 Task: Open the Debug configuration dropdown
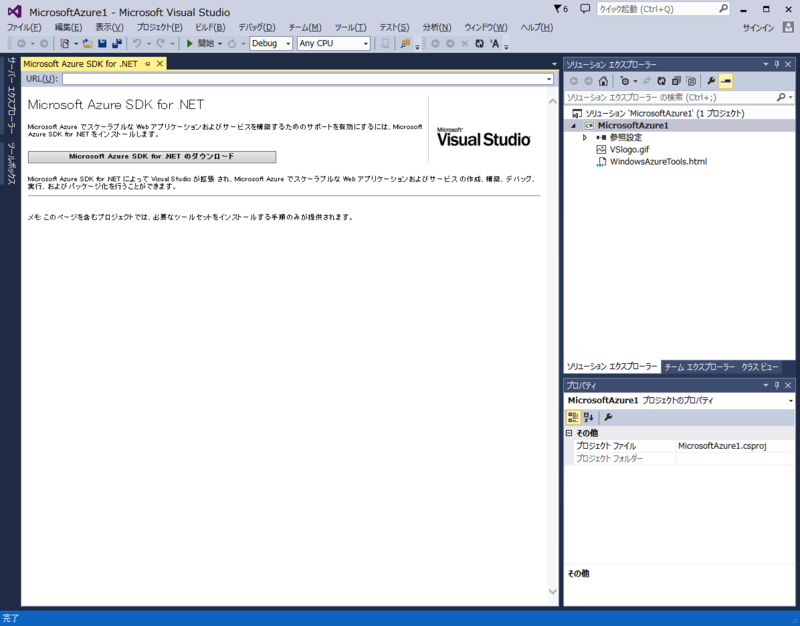pyautogui.click(x=288, y=43)
